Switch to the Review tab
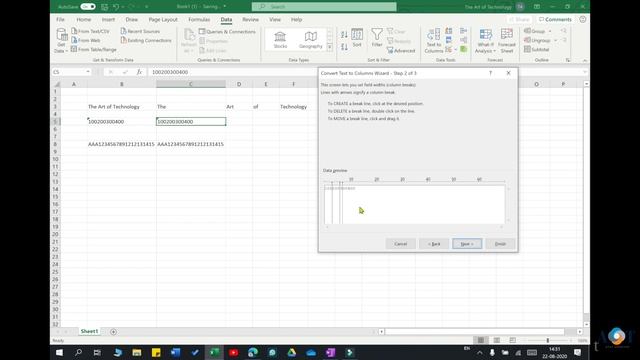This screenshot has height=360, width=640. click(x=250, y=19)
